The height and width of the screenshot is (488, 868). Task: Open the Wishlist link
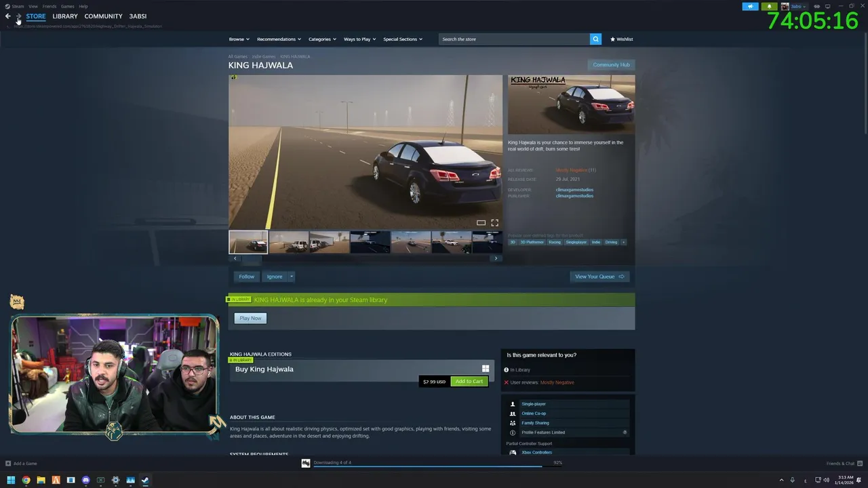coord(621,39)
